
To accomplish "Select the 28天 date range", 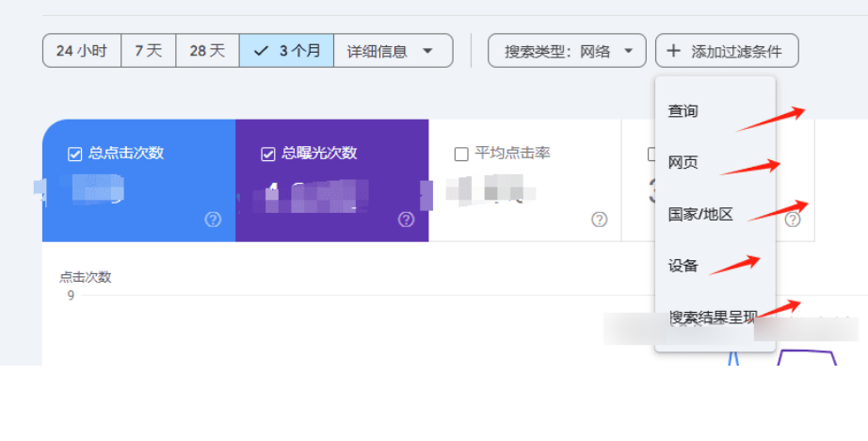I will 207,51.
